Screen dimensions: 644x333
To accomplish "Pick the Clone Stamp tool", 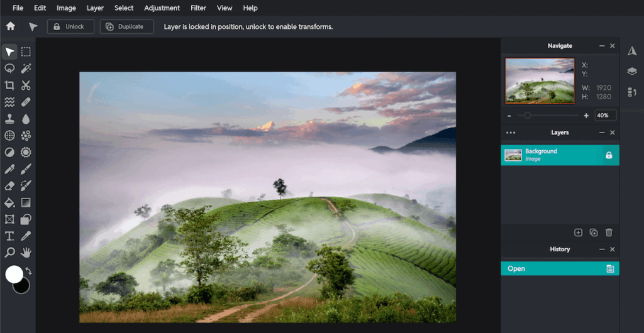I will pos(9,119).
